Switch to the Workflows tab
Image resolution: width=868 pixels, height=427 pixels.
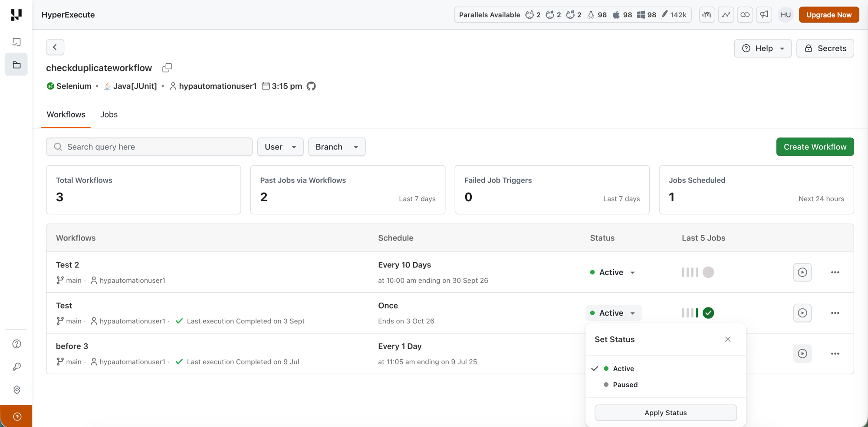66,114
